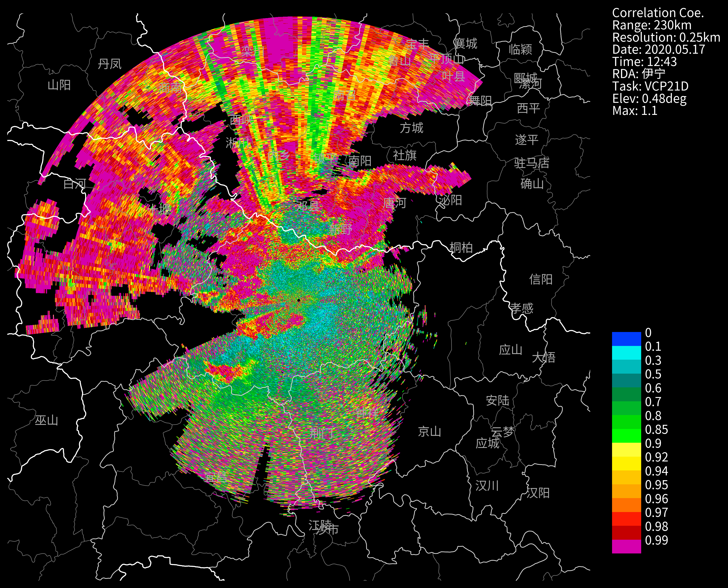Click the 信阳 city label
The width and height of the screenshot is (728, 588).
click(x=541, y=279)
